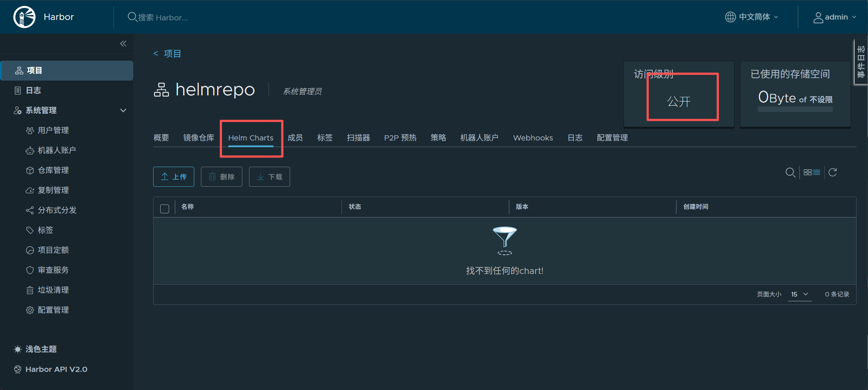
Task: Click the 系统管理员 role label
Action: pyautogui.click(x=302, y=91)
